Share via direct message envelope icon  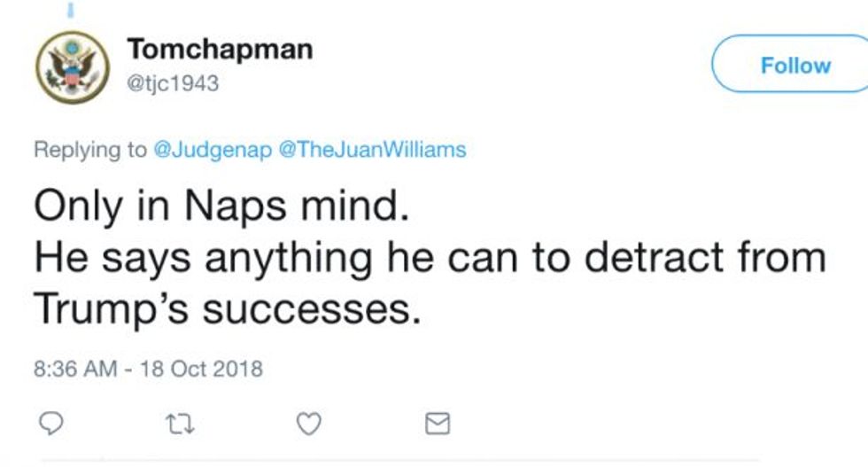click(438, 424)
